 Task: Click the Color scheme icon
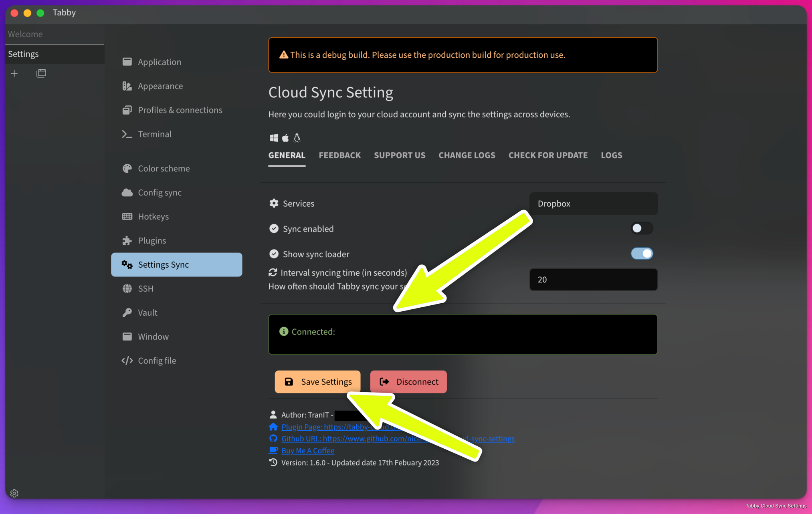tap(127, 168)
